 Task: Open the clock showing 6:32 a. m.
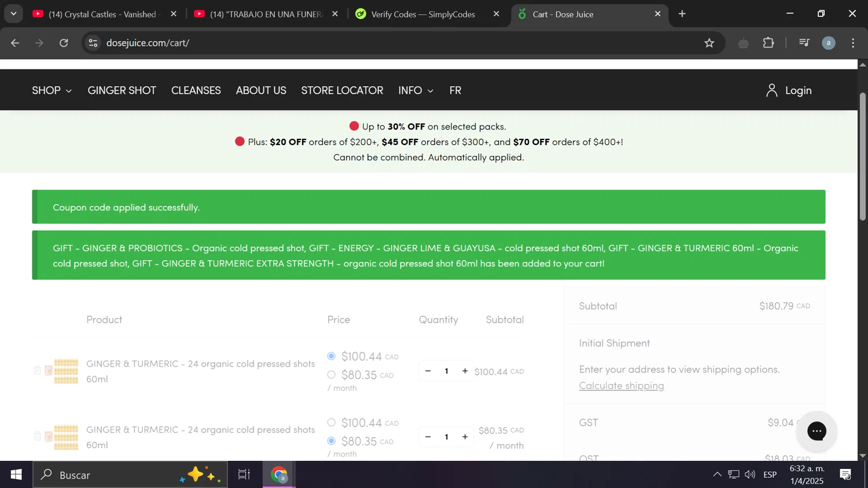coord(807,475)
